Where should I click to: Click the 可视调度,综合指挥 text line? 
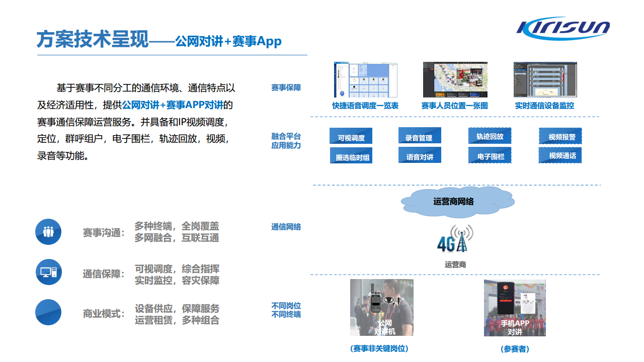coord(177,268)
